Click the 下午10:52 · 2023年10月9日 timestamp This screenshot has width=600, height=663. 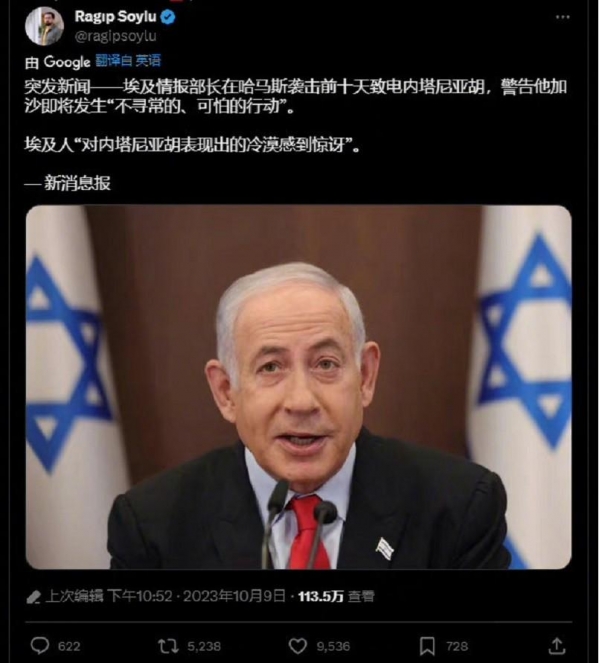tap(197, 596)
